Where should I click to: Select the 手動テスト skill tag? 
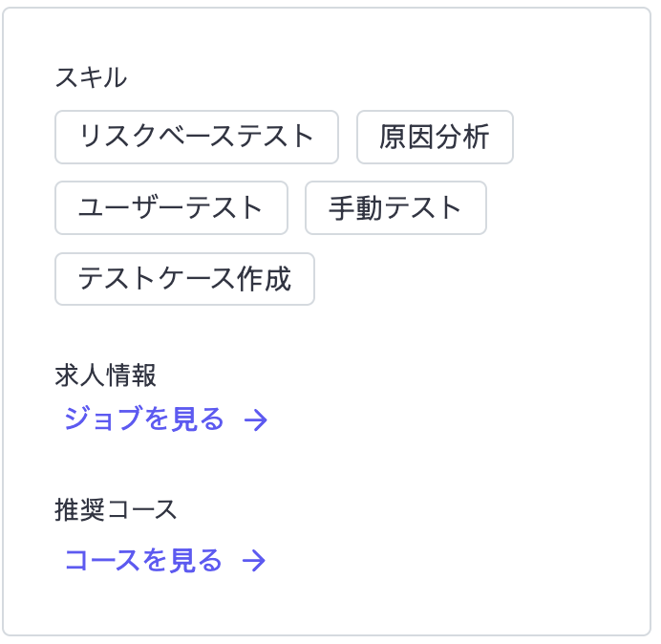[x=395, y=208]
